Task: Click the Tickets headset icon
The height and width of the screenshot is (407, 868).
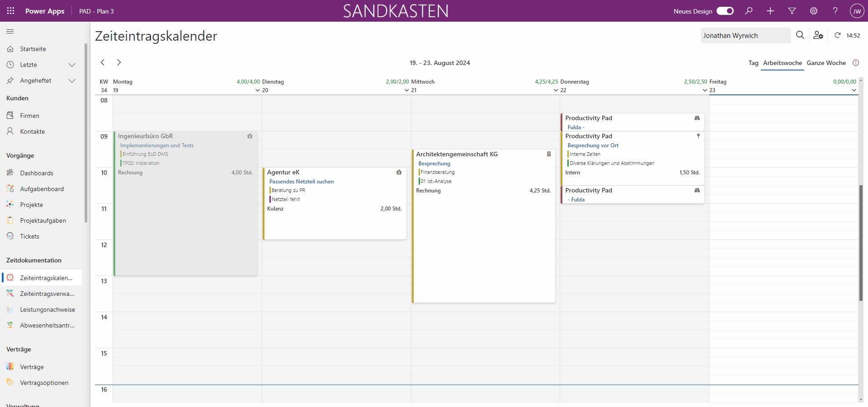Action: point(10,236)
